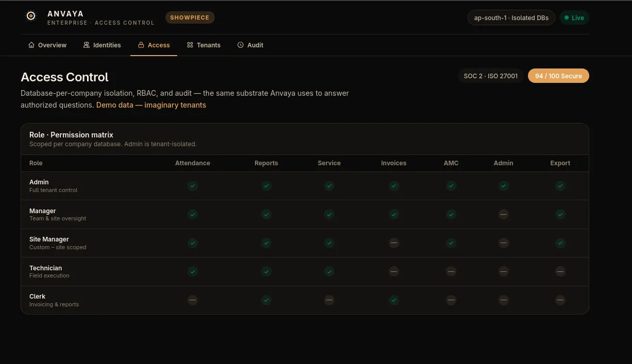Click the Manager role name
The image size is (632, 364).
click(x=43, y=211)
